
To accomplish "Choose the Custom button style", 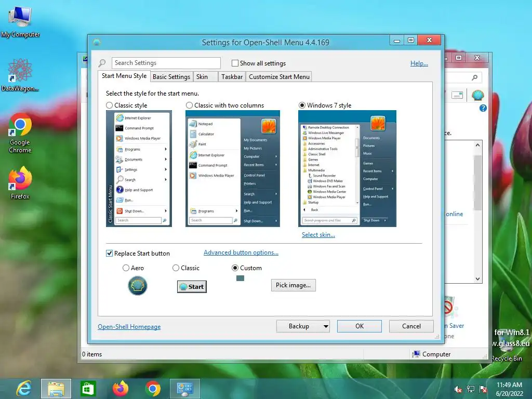I will (x=235, y=268).
